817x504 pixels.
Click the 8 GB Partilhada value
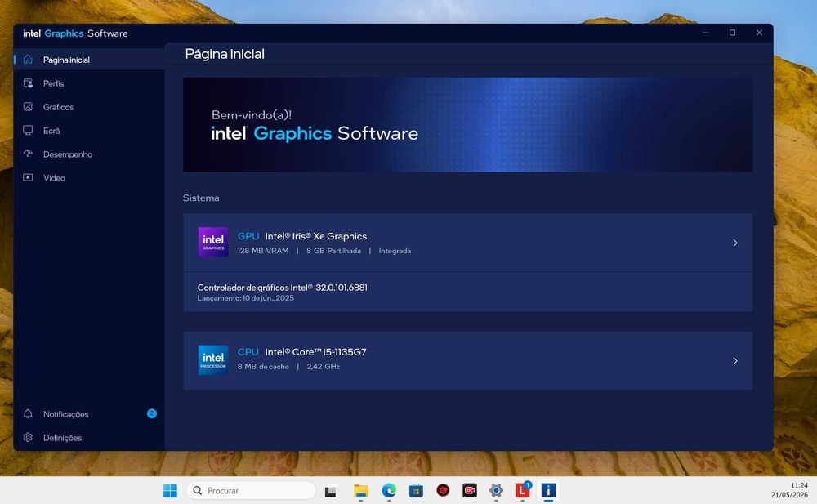(333, 251)
